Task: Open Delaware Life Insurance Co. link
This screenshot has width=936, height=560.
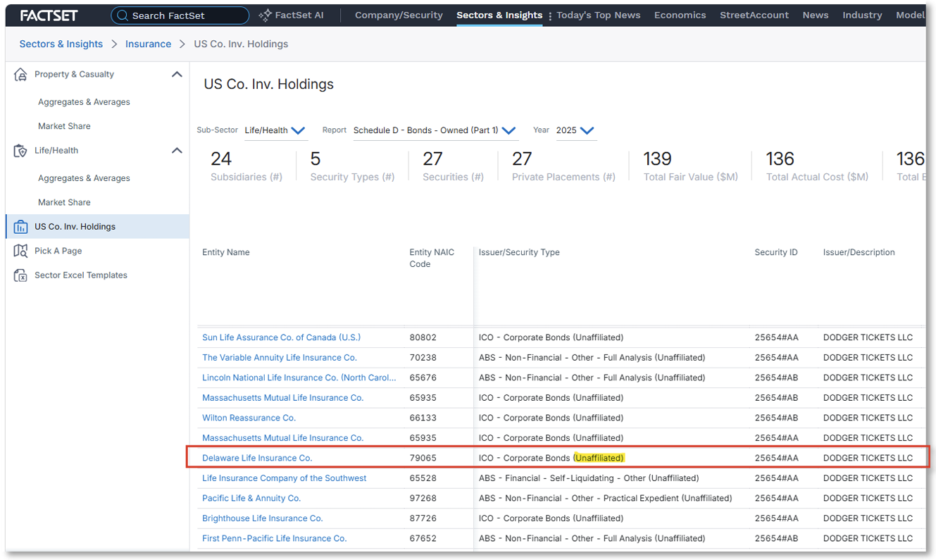Action: (x=257, y=458)
